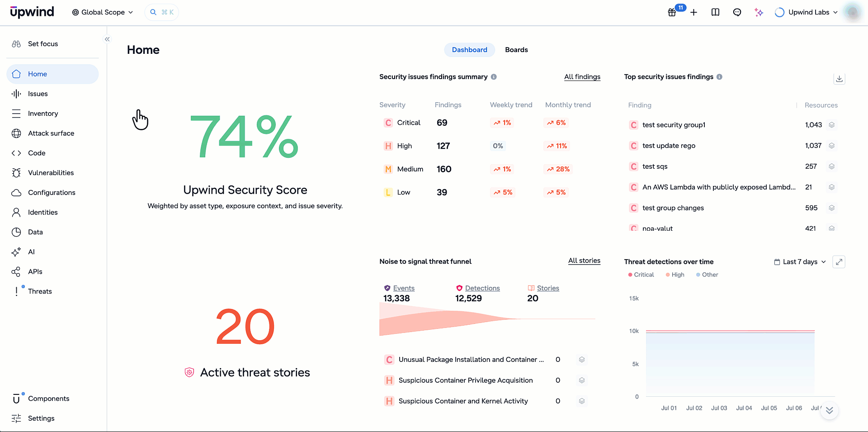The image size is (868, 432).
Task: Click the Detections funnel link
Action: pyautogui.click(x=482, y=288)
